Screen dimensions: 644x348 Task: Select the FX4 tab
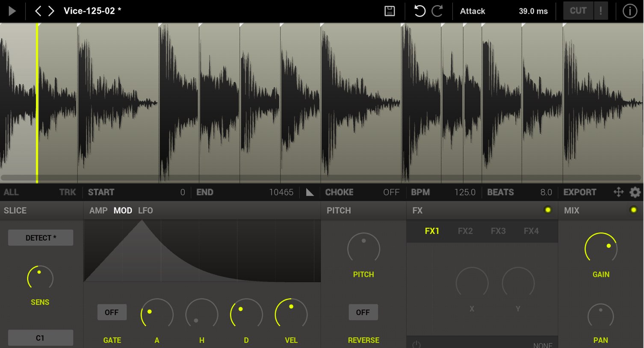point(531,231)
